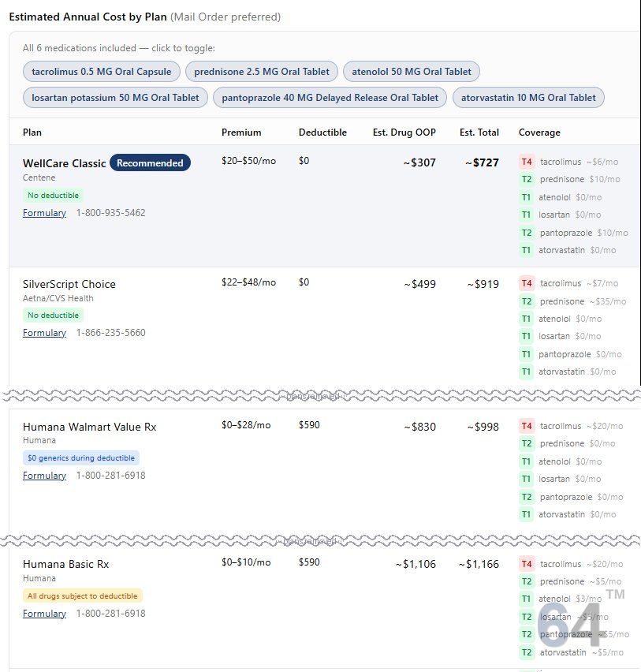The image size is (641, 672).
Task: Click the No deductible badge under SilverScript Choice
Action: tap(52, 315)
